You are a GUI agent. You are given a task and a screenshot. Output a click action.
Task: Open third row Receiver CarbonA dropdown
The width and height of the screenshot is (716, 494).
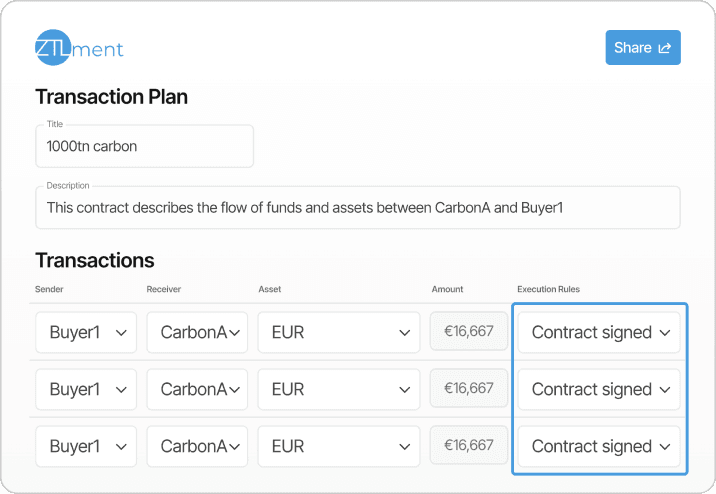[197, 447]
